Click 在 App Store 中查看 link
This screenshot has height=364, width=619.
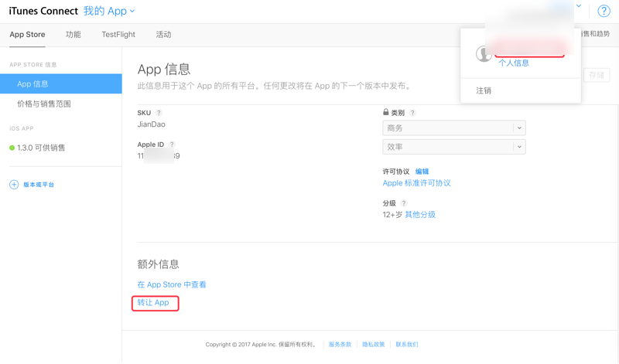pyautogui.click(x=172, y=284)
